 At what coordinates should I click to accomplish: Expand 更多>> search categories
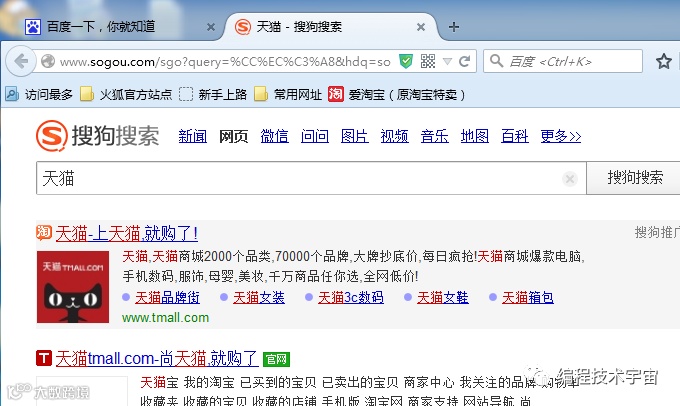(x=561, y=136)
